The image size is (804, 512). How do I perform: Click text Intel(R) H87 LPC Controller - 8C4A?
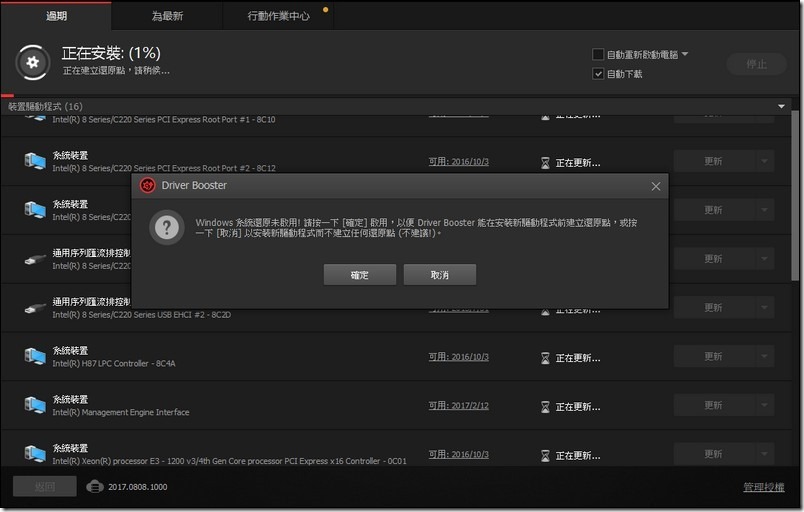pyautogui.click(x=114, y=363)
